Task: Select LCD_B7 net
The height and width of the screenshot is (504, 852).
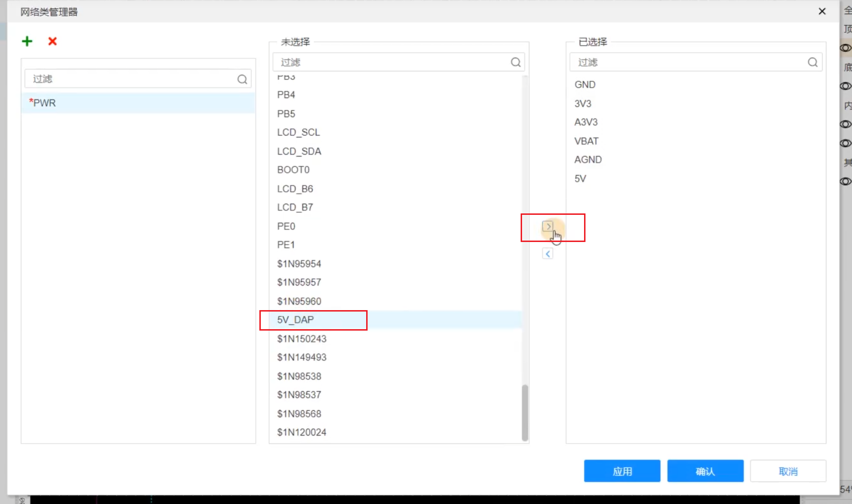Action: (x=396, y=208)
